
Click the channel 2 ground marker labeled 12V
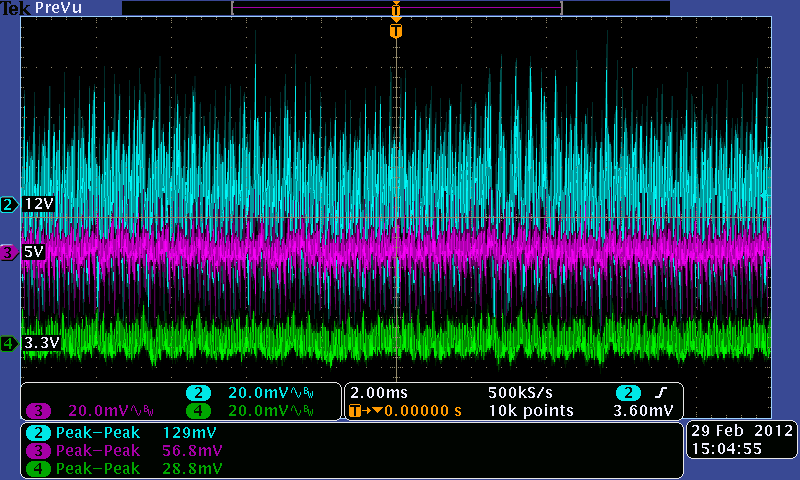pyautogui.click(x=8, y=205)
